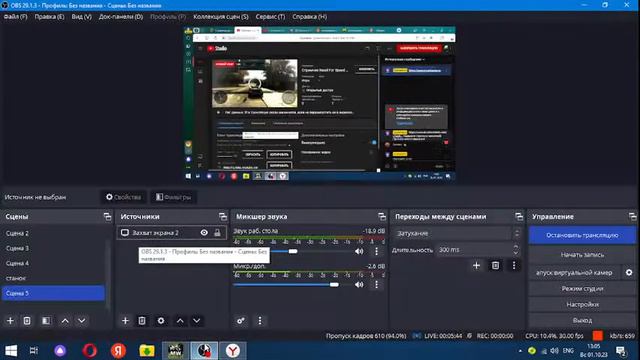Add a new source with plus icon
The image size is (640, 360).
[125, 321]
